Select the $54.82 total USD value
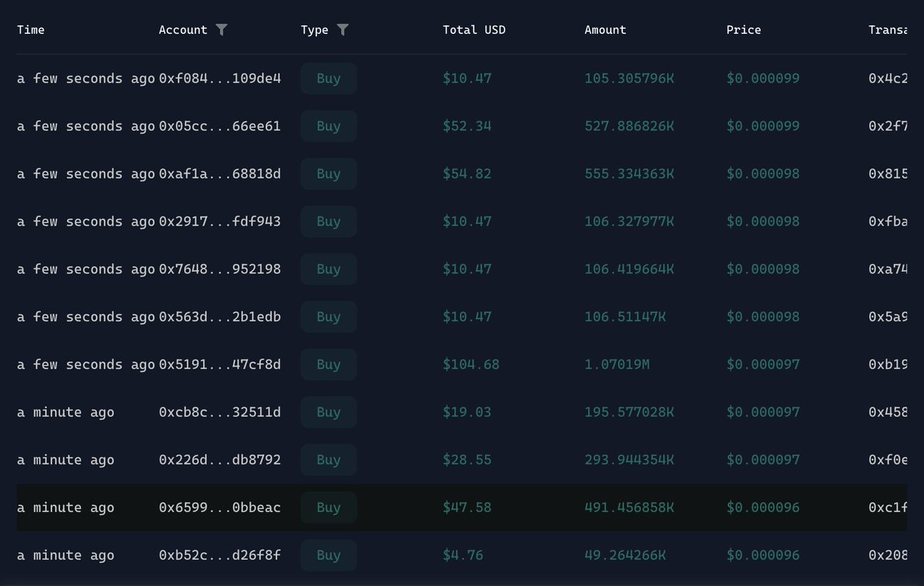 pyautogui.click(x=467, y=174)
